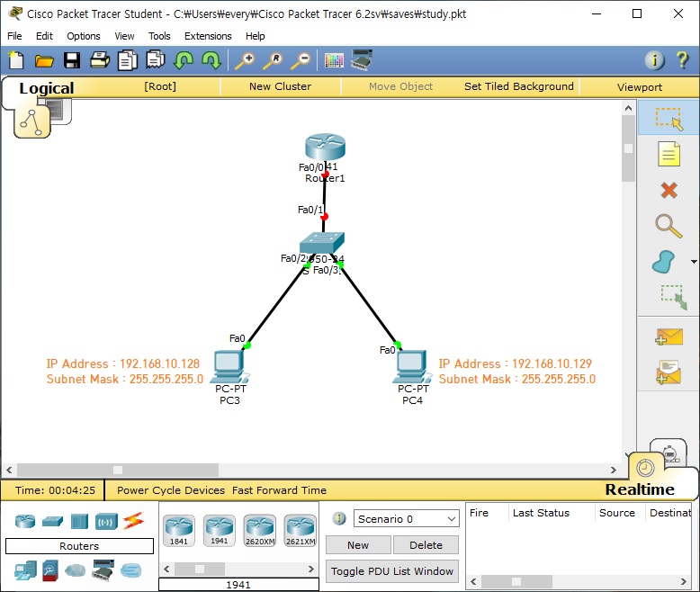Click the PC4 computer on the canvas
This screenshot has width=700, height=592.
click(x=411, y=367)
